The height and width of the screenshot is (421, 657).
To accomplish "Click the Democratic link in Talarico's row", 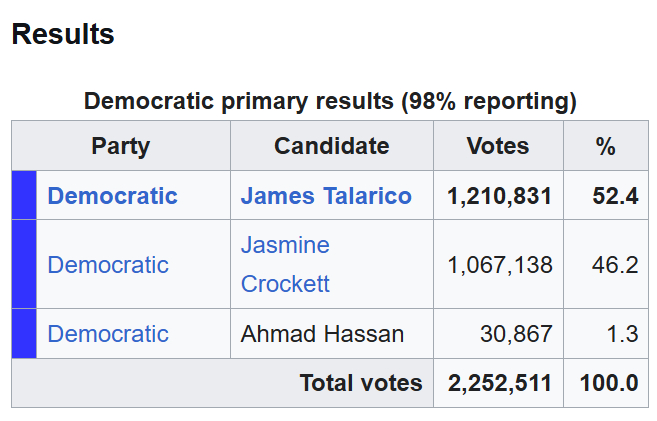I will click(x=112, y=196).
